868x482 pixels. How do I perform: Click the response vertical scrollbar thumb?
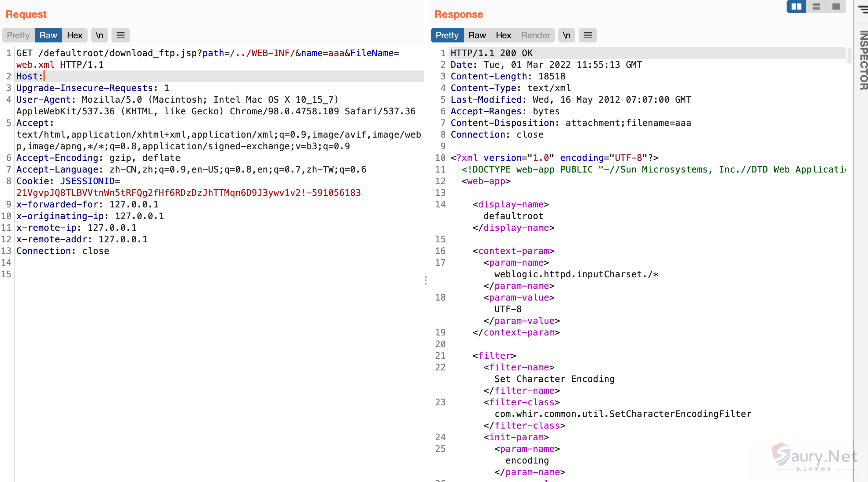pyautogui.click(x=849, y=55)
